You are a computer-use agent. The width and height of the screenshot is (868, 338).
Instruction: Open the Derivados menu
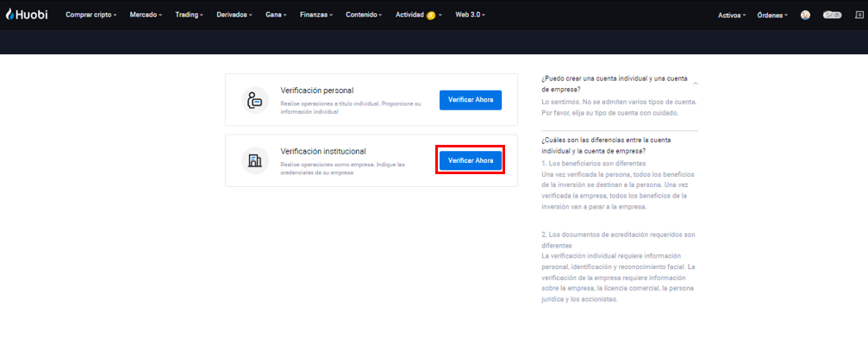coord(234,15)
